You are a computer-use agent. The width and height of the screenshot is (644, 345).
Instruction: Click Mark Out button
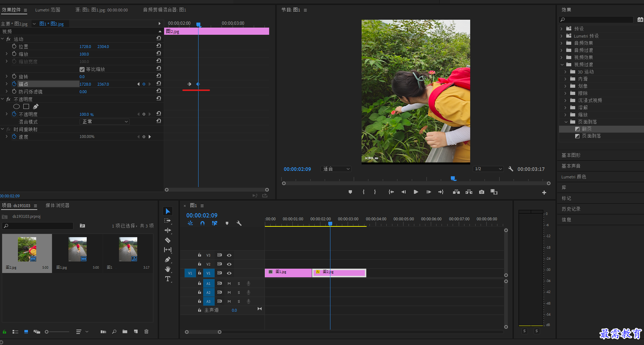375,192
